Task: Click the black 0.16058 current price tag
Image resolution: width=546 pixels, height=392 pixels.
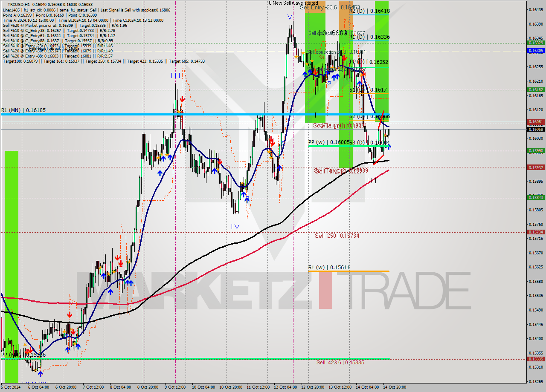Action: tap(536, 129)
